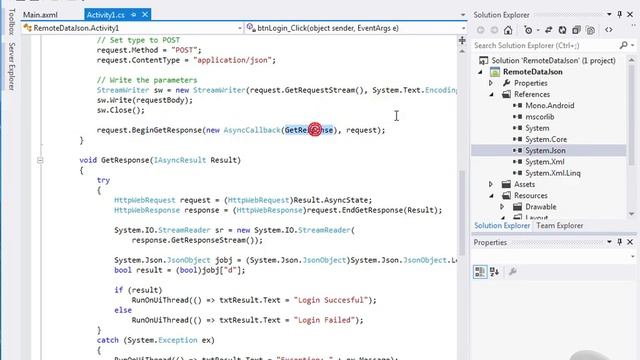Click the Home icon in Solution Explorer
Screen dimensions: 640x360
point(508,30)
